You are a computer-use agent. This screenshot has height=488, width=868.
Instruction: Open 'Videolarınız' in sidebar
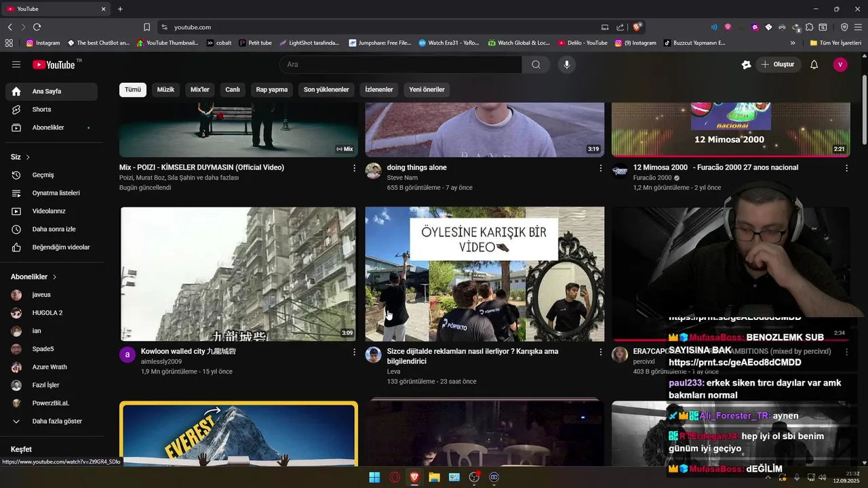52,211
